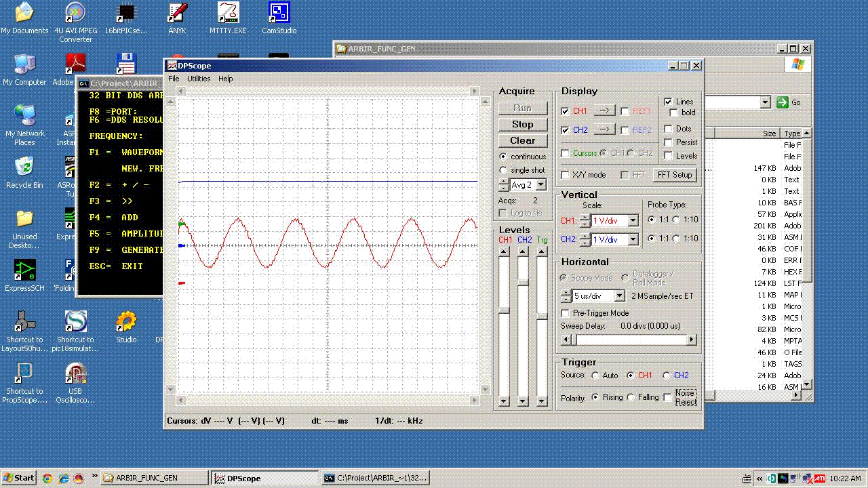The image size is (868, 488).
Task: Click the ATI icon in the system tray
Action: pos(820,478)
